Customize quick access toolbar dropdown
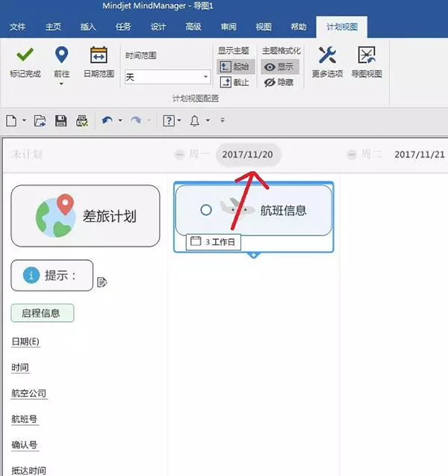Viewport: 448px width, 476px height. coord(223,120)
